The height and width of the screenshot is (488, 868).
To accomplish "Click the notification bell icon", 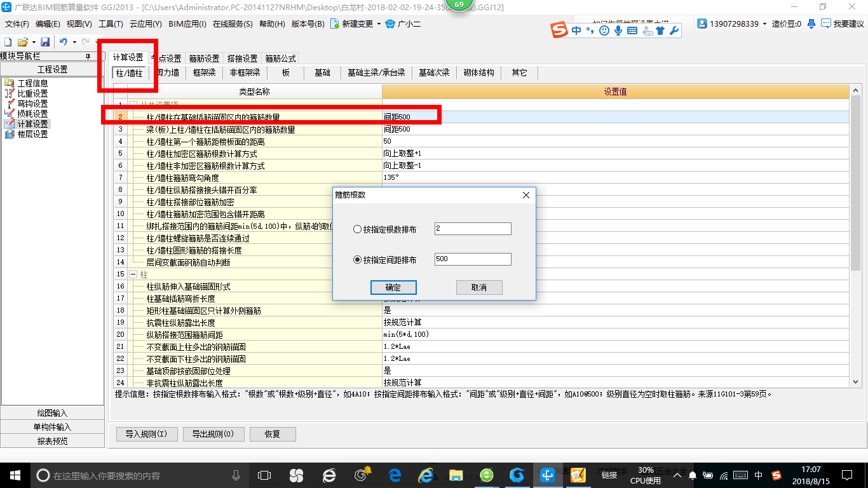I will pos(811,24).
